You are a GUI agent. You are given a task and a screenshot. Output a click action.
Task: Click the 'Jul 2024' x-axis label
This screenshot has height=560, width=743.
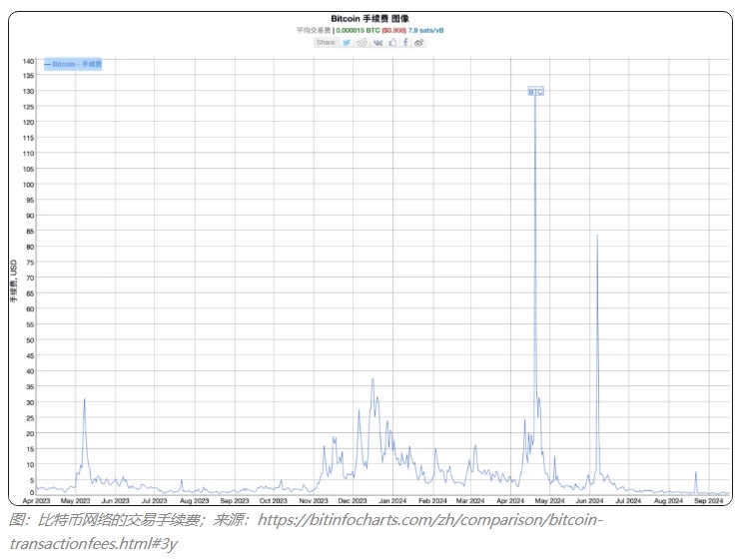(628, 500)
